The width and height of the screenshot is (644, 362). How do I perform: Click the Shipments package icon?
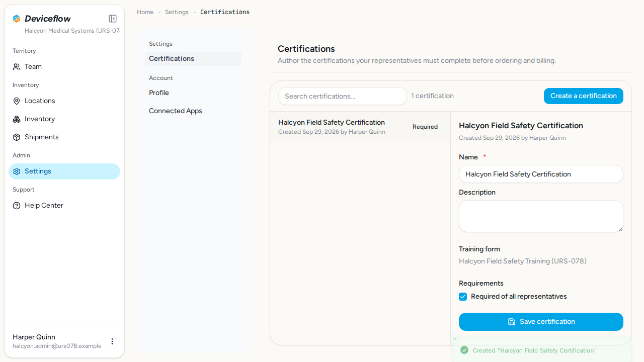17,137
